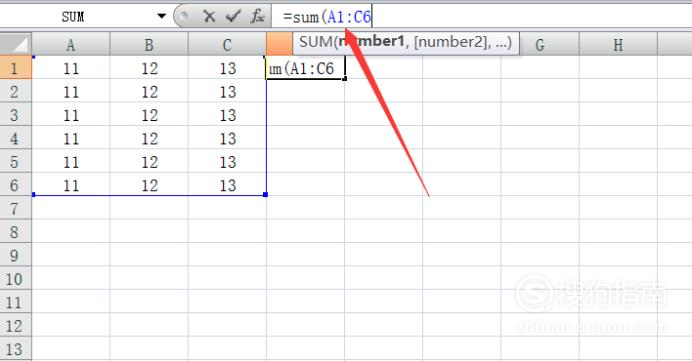
Task: Click cell A6 containing 11
Action: (71, 185)
